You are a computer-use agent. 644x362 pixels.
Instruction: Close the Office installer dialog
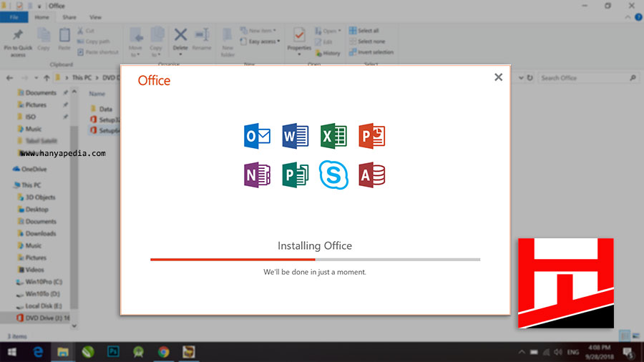[498, 77]
